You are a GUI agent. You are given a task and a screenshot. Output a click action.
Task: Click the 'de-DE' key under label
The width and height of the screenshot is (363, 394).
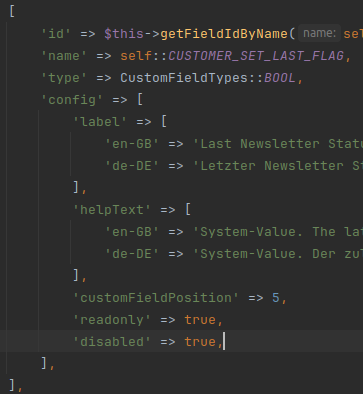pyautogui.click(x=132, y=166)
